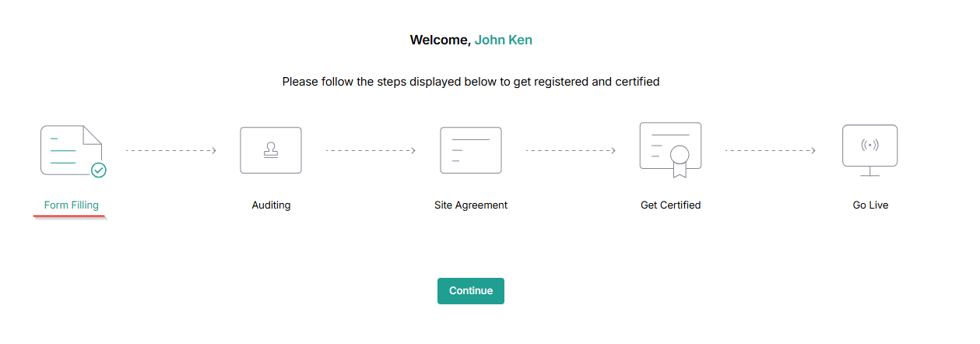Click the John Ken username text
The height and width of the screenshot is (344, 980).
[x=504, y=40]
